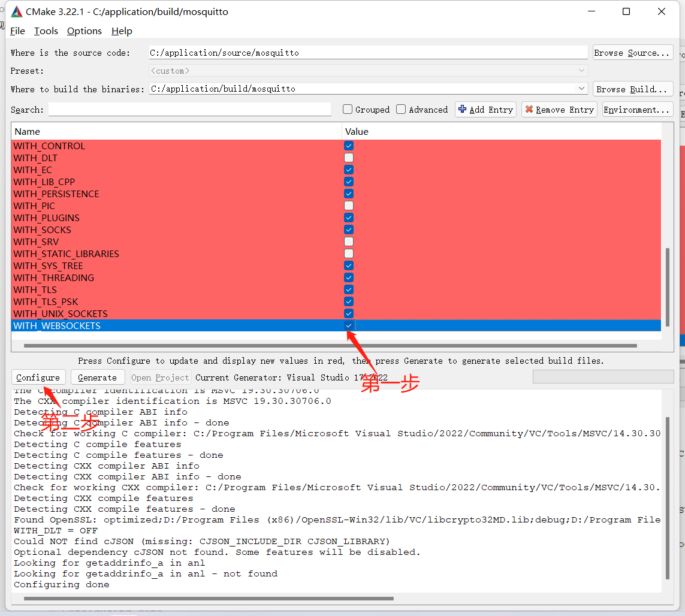685x616 pixels.
Task: Click the 'Found OpenSSL' log line
Action: coord(337,520)
